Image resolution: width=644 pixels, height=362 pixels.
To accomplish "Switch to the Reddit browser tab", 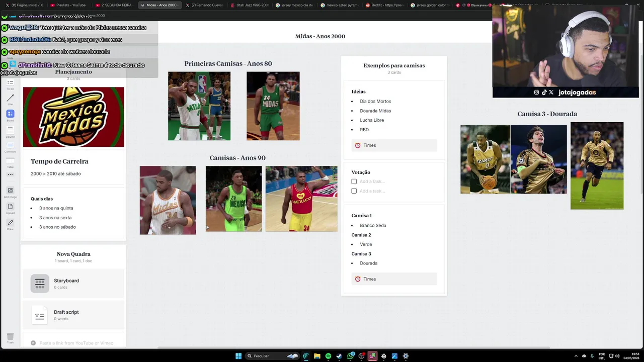I will point(385,5).
